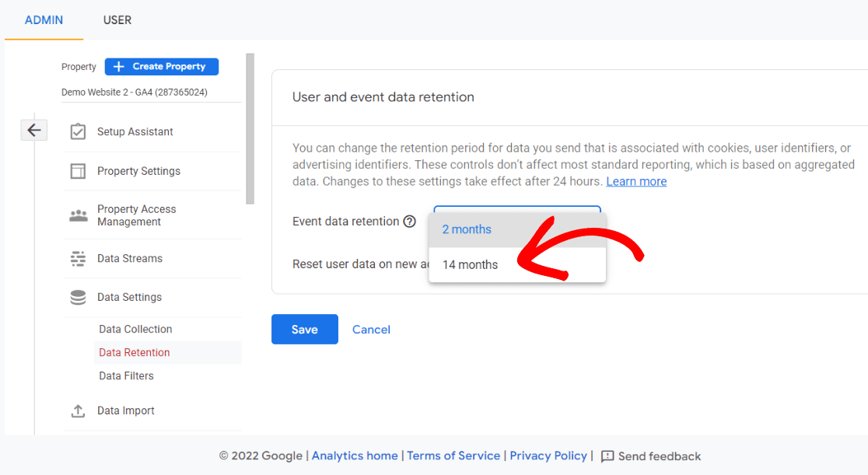Open Property Access Management via its people icon
The width and height of the screenshot is (868, 475).
pyautogui.click(x=78, y=215)
